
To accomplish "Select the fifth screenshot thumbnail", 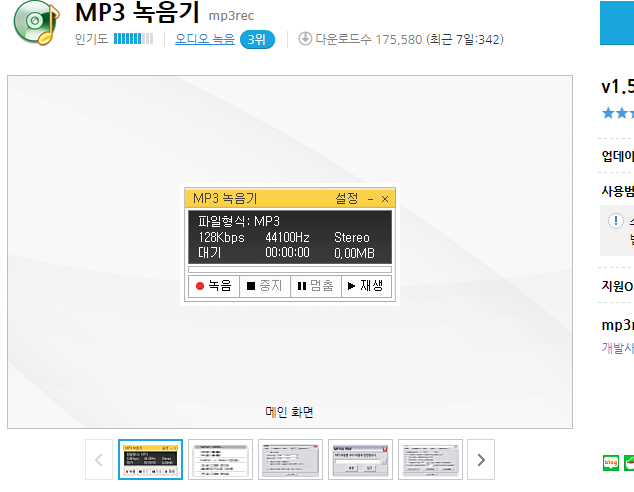I will (430, 460).
